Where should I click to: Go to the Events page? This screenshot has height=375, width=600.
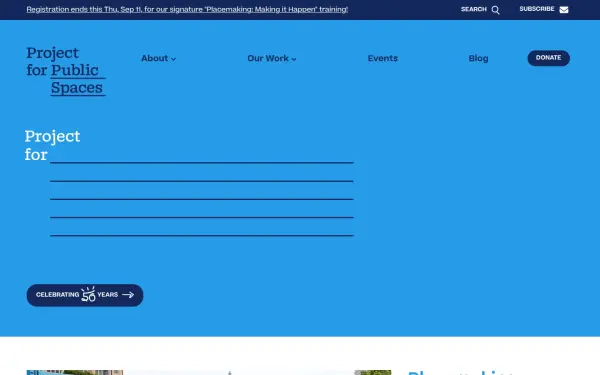click(x=383, y=59)
